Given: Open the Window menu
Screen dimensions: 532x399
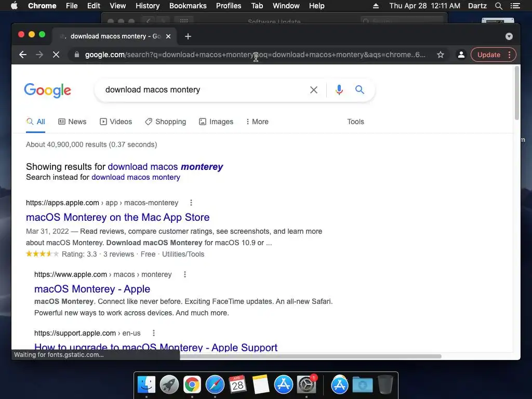Looking at the screenshot, I should (286, 6).
